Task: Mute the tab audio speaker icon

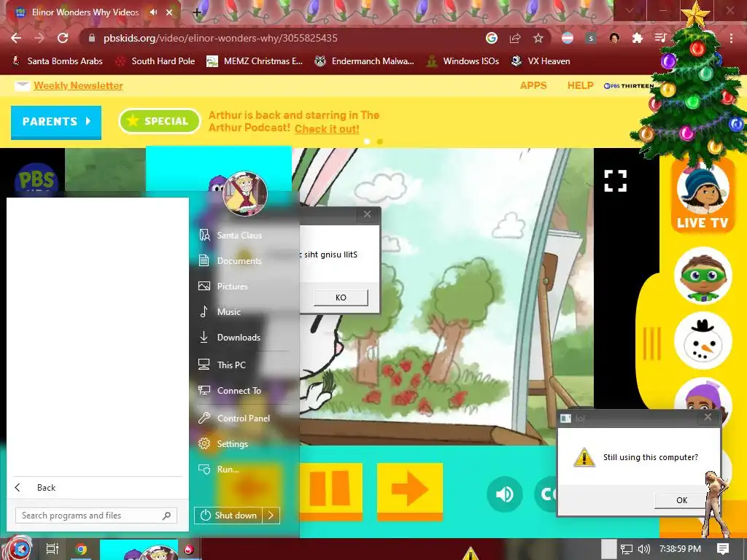Action: tap(153, 12)
